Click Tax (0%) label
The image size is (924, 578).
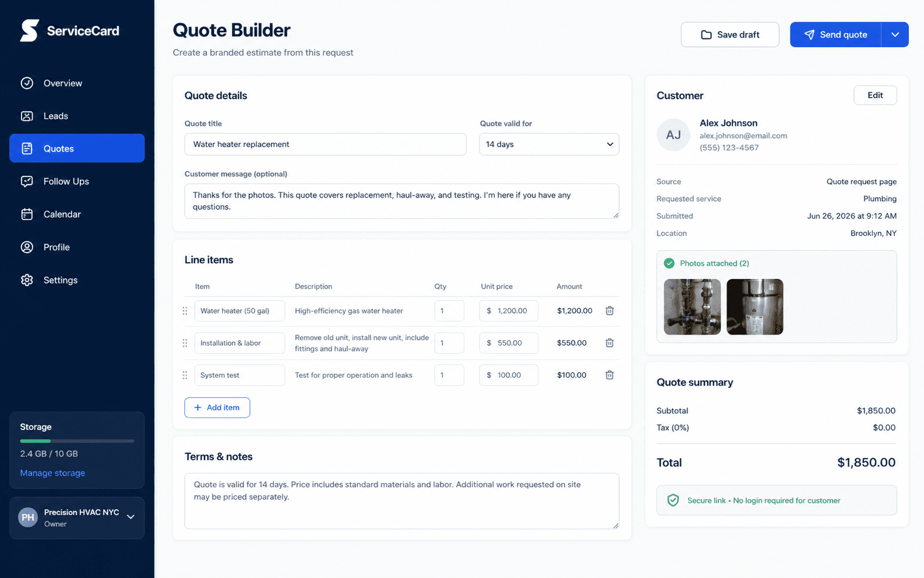click(x=673, y=427)
